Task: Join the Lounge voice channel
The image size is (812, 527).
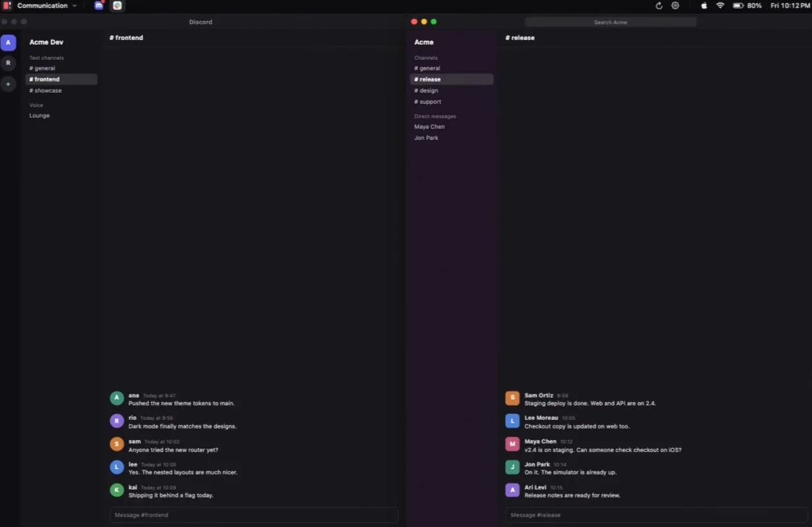Action: [61, 116]
